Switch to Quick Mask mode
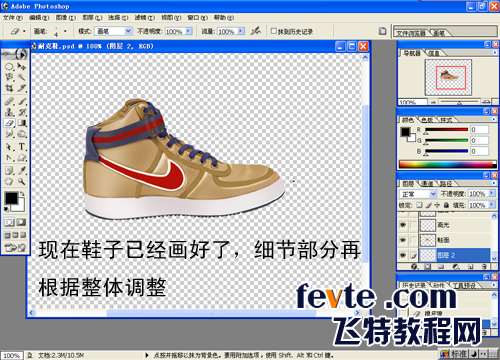This screenshot has width=500, height=360. [x=21, y=222]
